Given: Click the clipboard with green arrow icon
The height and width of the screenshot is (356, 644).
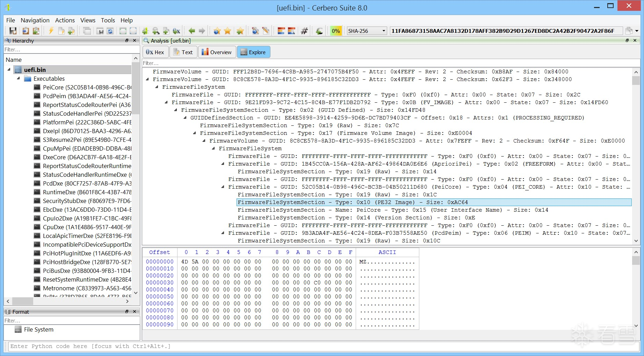Looking at the screenshot, I should (36, 31).
